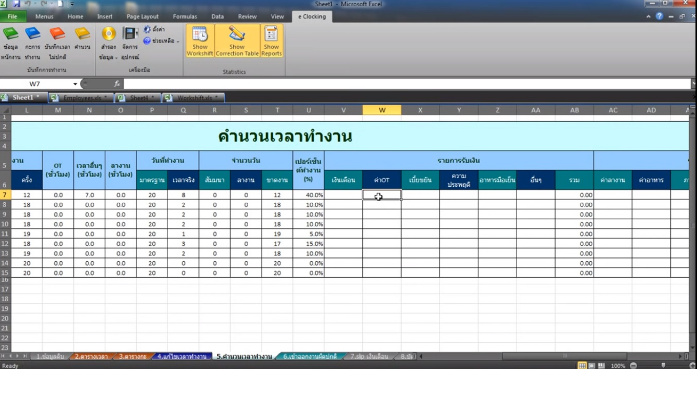Viewport: 699px width, 395px height.
Task: Toggle the Show Workshift button
Action: coord(200,41)
